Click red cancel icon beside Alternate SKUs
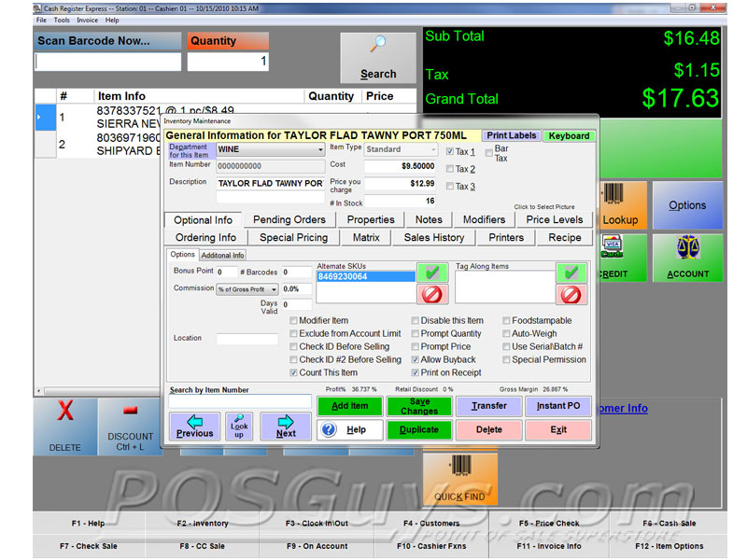The width and height of the screenshot is (747, 560). pyautogui.click(x=430, y=295)
